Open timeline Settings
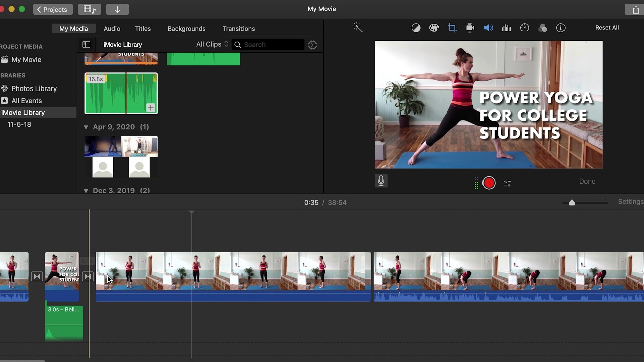This screenshot has height=362, width=644. point(631,202)
